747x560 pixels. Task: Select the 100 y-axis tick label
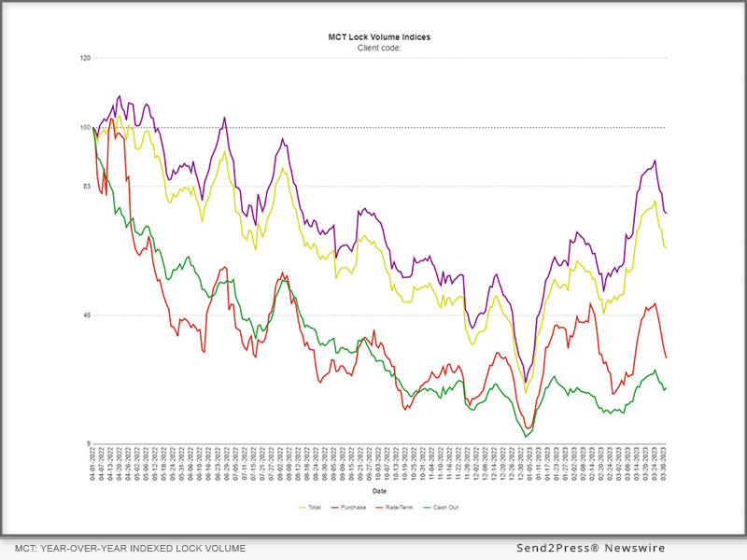85,128
